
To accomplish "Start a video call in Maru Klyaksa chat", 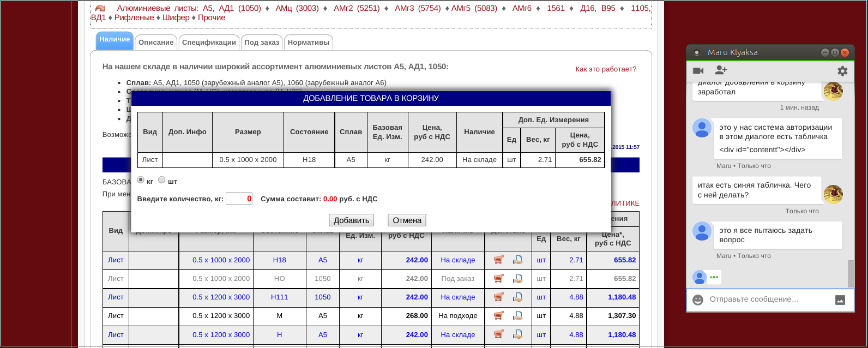I will (x=698, y=71).
